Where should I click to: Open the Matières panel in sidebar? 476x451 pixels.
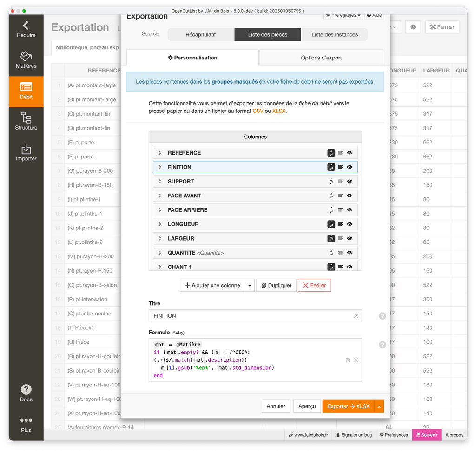(x=26, y=60)
